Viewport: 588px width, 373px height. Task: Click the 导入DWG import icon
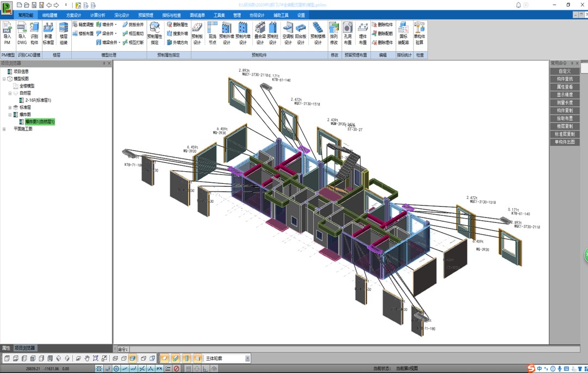tap(22, 34)
